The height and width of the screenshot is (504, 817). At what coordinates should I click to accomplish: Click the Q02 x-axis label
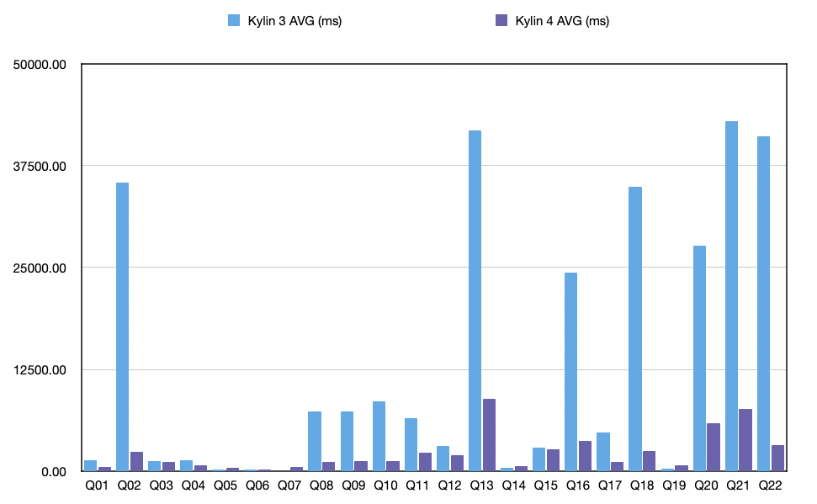coord(130,485)
